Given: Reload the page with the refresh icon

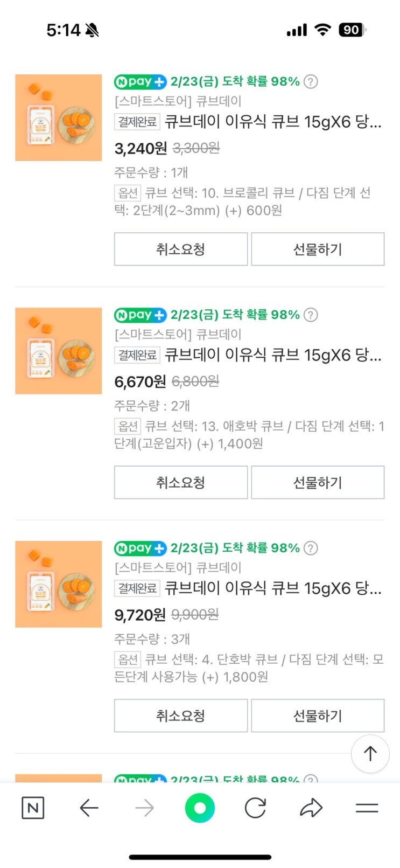Looking at the screenshot, I should 255,808.
